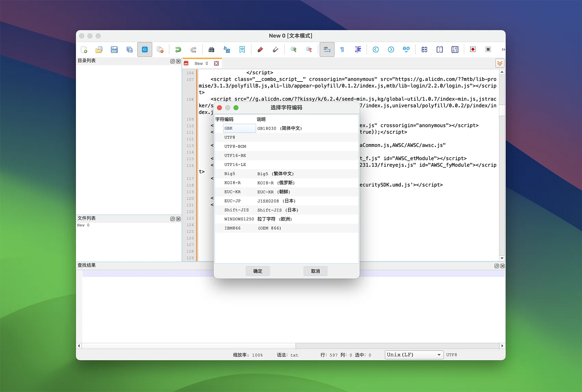Close the 目录列表 panel
582x392 pixels.
point(178,61)
